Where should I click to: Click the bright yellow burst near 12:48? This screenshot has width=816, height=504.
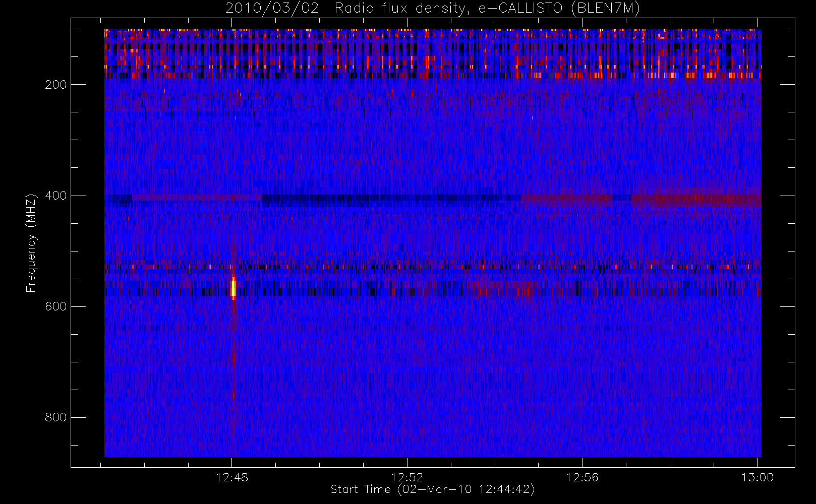(234, 288)
